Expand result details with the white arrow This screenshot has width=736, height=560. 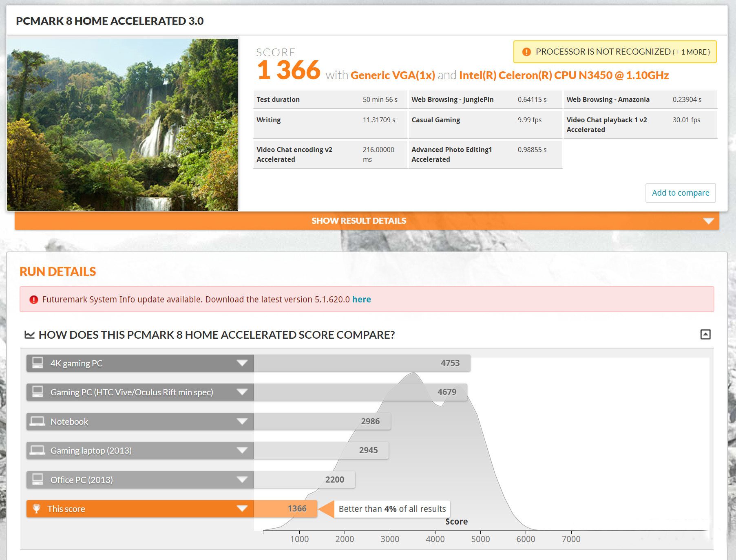click(x=709, y=221)
